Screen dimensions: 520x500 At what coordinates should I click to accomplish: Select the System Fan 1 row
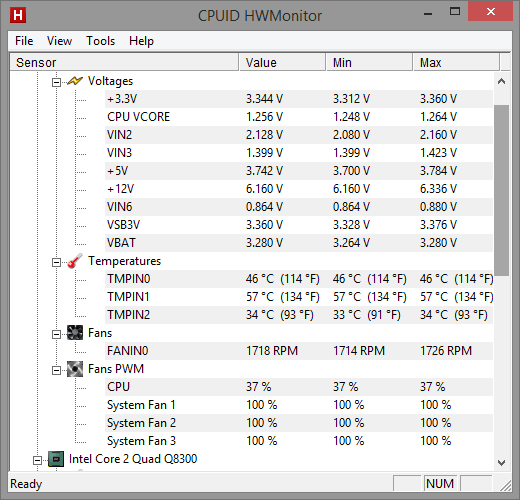[299, 405]
